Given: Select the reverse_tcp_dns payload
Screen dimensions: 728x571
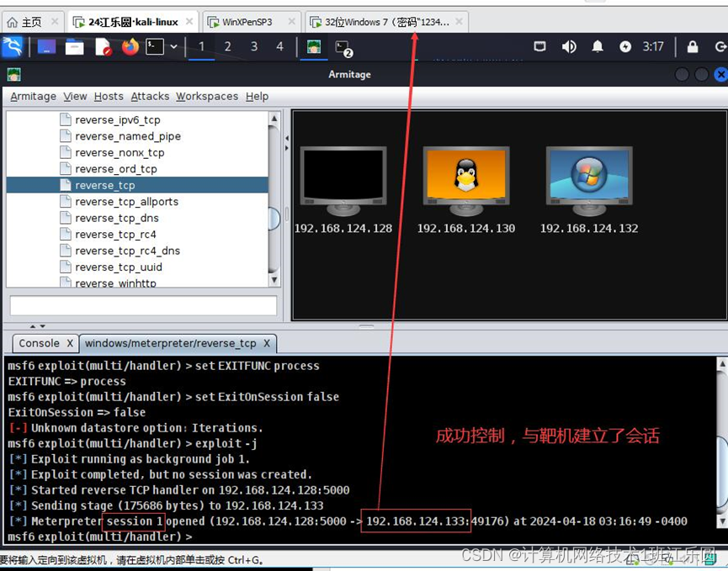Looking at the screenshot, I should (x=116, y=218).
